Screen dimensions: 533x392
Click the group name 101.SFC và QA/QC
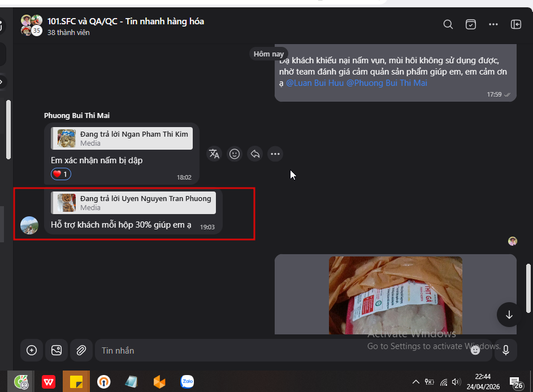tap(125, 21)
